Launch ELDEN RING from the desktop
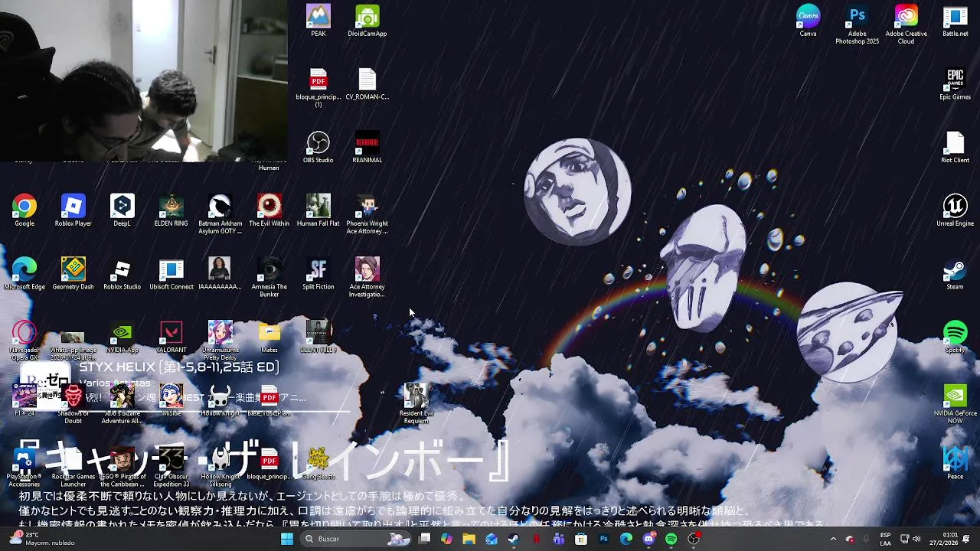980x551 pixels. coord(171,210)
